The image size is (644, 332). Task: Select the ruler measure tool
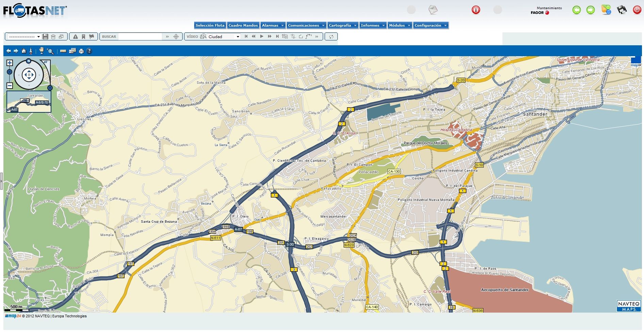63,51
